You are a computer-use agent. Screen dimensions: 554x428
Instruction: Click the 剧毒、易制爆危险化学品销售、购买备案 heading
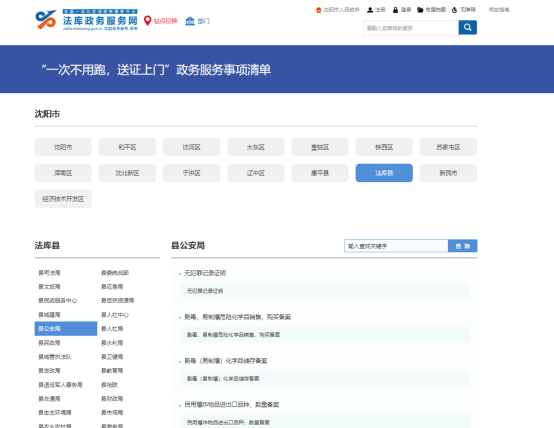click(237, 317)
